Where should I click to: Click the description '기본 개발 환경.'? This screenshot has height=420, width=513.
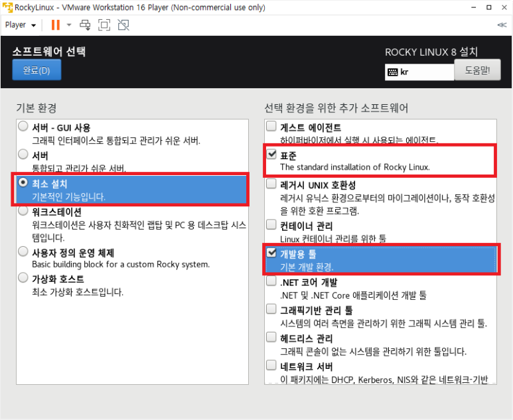coord(307,267)
